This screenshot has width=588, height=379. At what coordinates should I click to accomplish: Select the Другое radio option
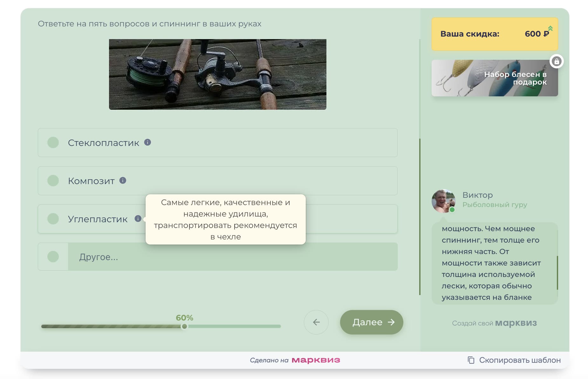pos(53,257)
